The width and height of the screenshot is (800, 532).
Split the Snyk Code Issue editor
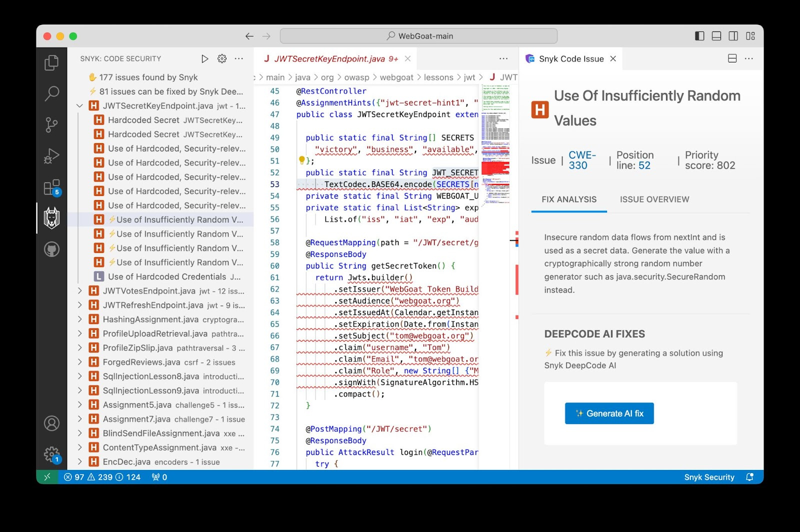(x=732, y=59)
